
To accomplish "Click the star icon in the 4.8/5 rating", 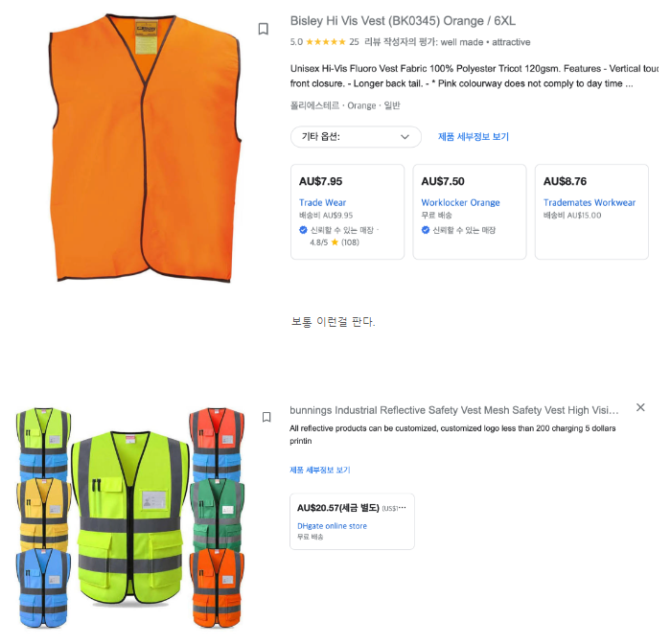I will (x=335, y=242).
